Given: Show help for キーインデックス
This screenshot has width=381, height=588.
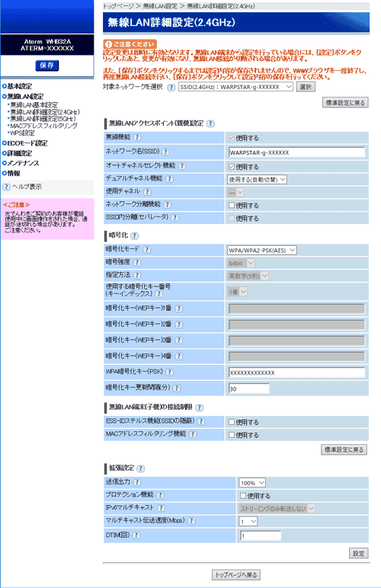Looking at the screenshot, I should pos(159,294).
